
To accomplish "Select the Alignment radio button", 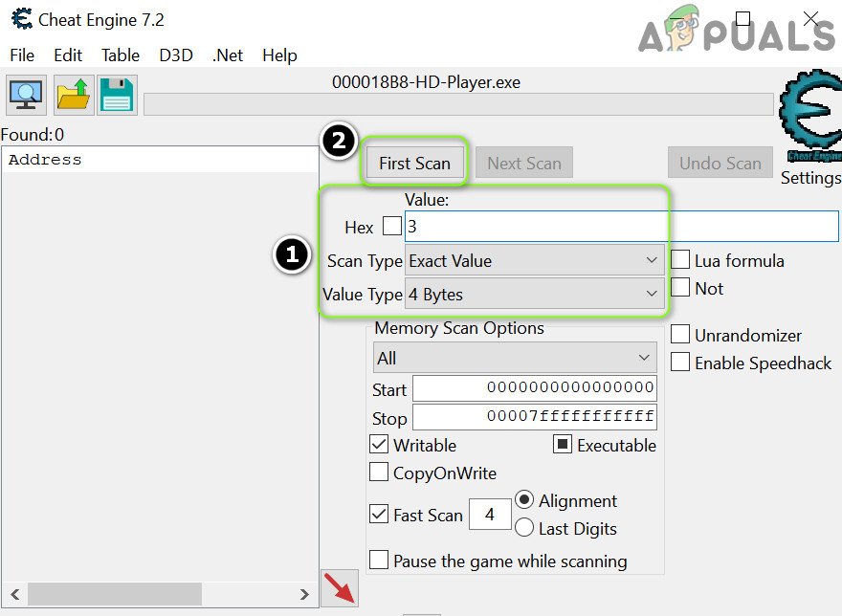I will [524, 500].
